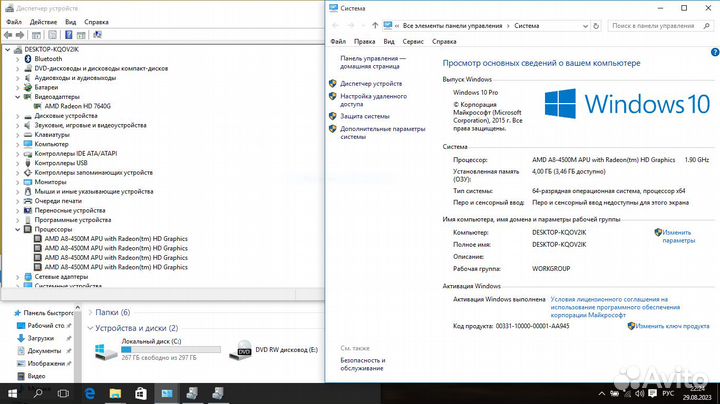Screen dimensions: 720x404
Task: Expand the Контроллеры IDE ATA/ATAPI node
Action: [x=17, y=153]
